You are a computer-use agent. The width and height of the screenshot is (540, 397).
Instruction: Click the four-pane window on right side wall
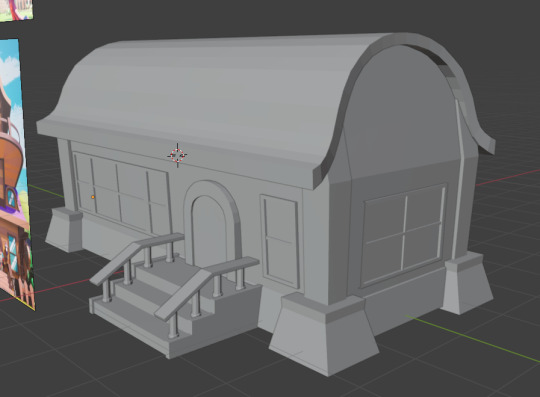(x=404, y=235)
